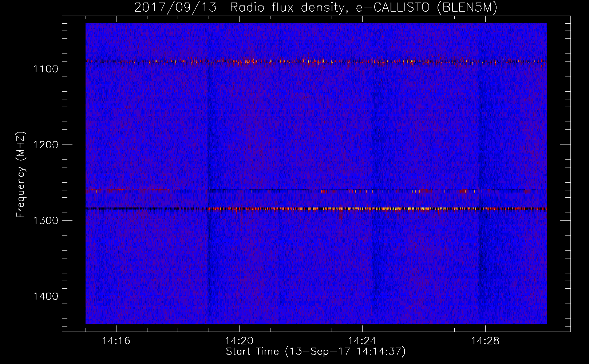Click the 14:28 time tick label
Image resolution: width=589 pixels, height=364 pixels.
click(485, 341)
